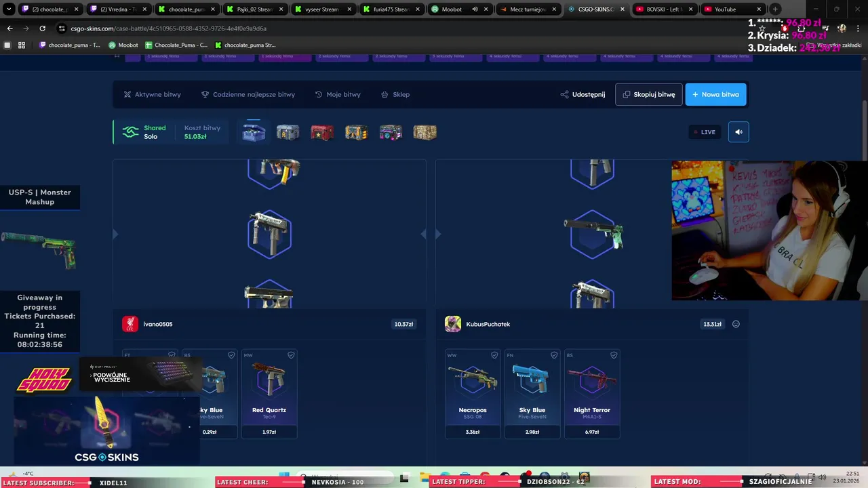Click the left arrow on ivano0505's reel
Image resolution: width=868 pixels, height=488 pixels.
(x=115, y=234)
